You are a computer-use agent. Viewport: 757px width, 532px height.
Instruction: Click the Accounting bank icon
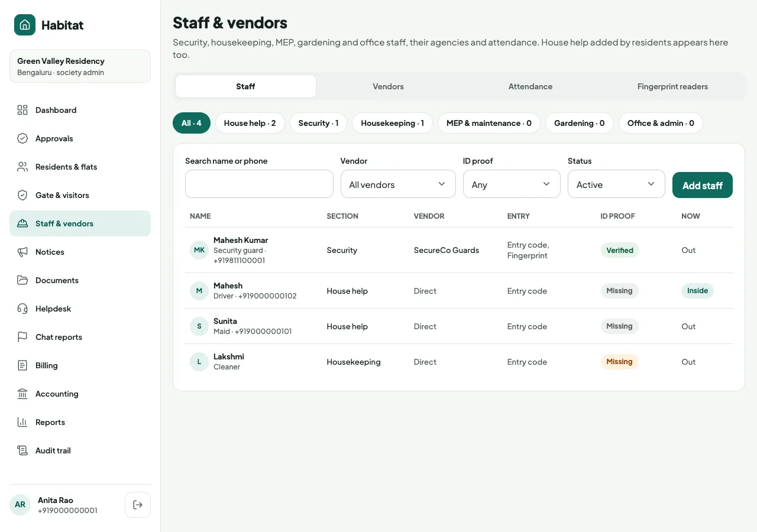pyautogui.click(x=22, y=394)
